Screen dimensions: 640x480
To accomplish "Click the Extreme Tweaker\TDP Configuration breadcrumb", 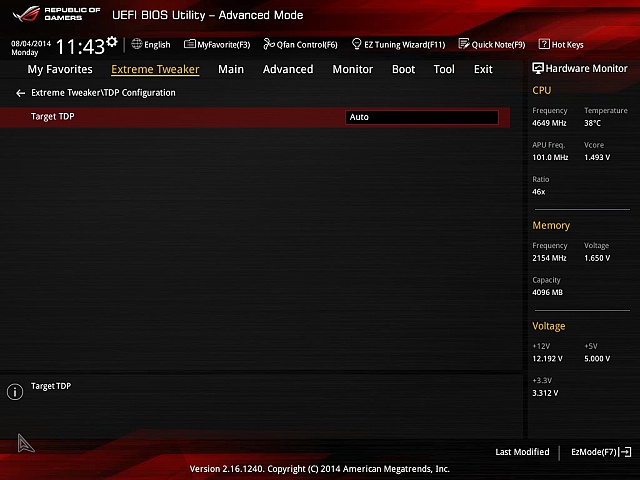I will [103, 93].
